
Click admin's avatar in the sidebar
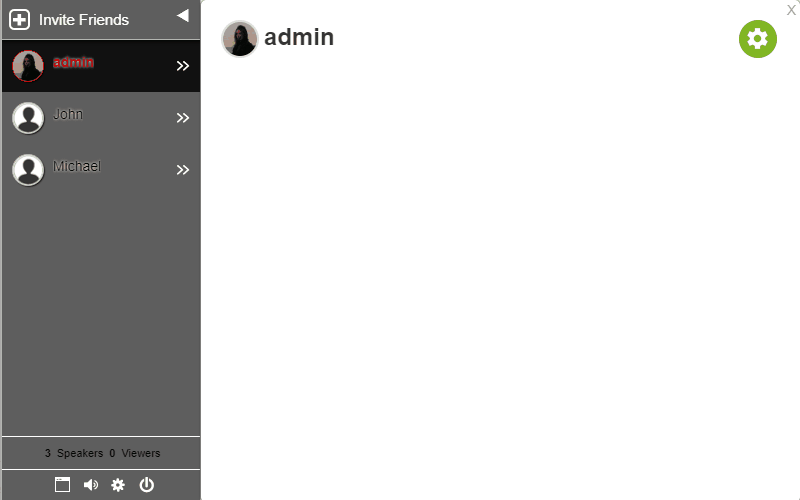click(x=28, y=66)
